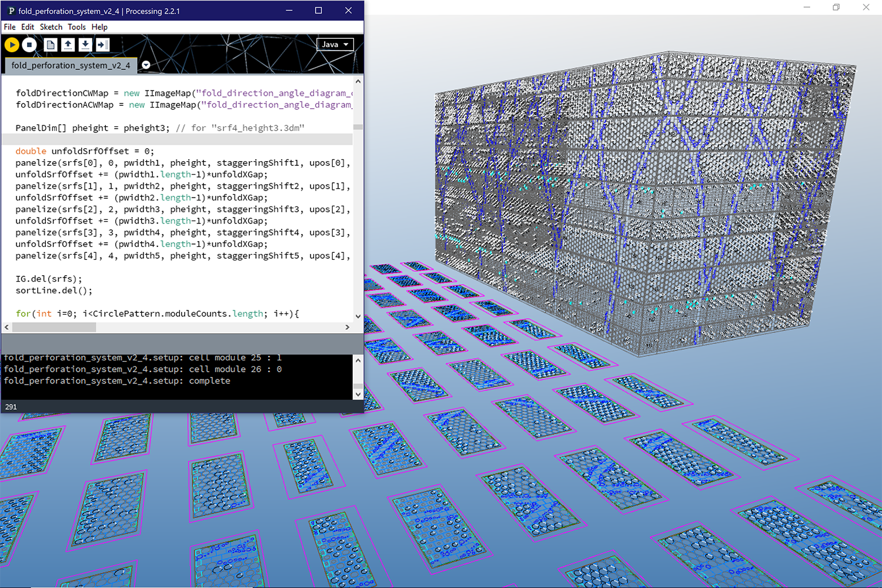The height and width of the screenshot is (588, 882).
Task: Export application using the toolbar icon
Action: (102, 45)
